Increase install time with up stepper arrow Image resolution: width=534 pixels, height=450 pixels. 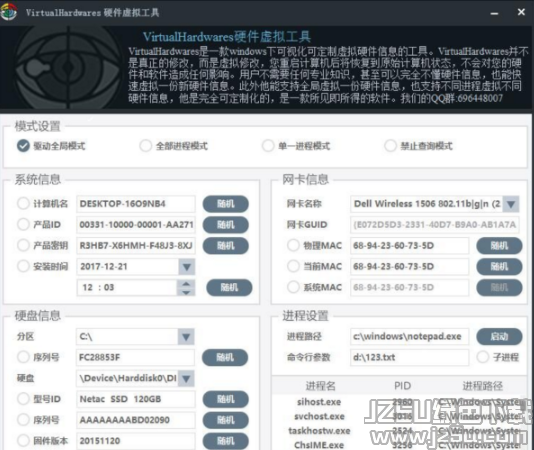pyautogui.click(x=186, y=284)
